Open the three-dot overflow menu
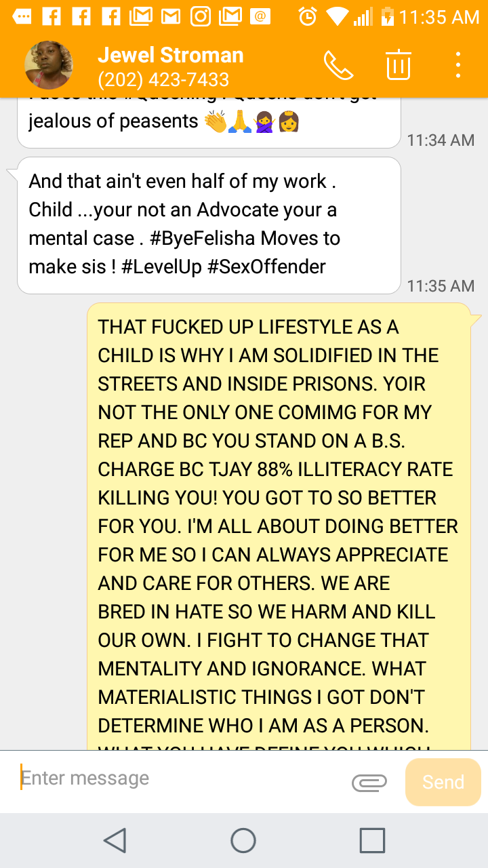The height and width of the screenshot is (868, 488). point(459,65)
